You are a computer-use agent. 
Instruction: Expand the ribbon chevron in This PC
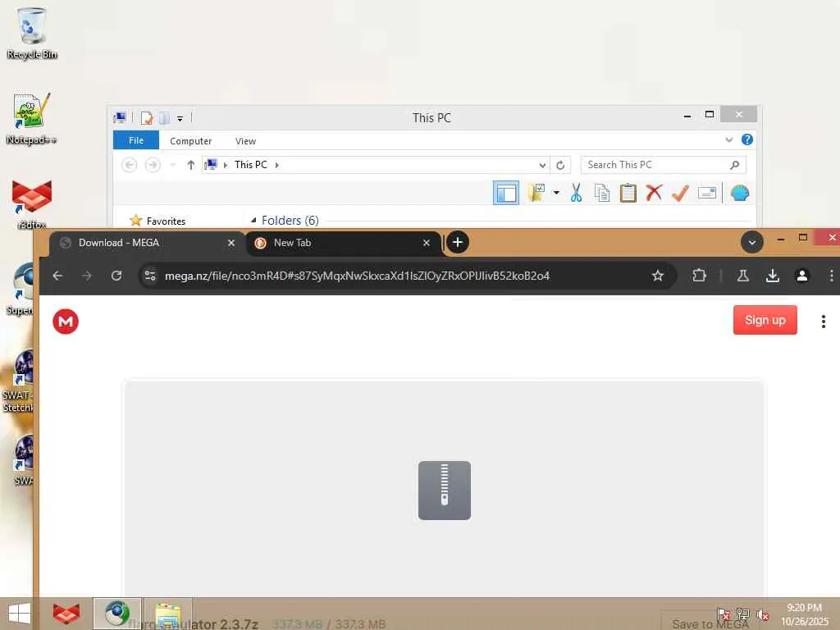pos(729,139)
